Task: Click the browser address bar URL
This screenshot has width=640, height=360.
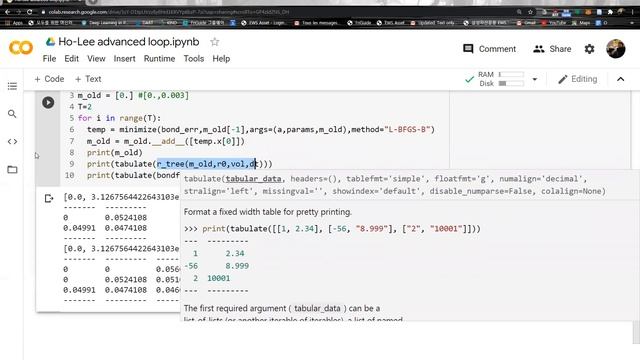Action: pyautogui.click(x=169, y=12)
